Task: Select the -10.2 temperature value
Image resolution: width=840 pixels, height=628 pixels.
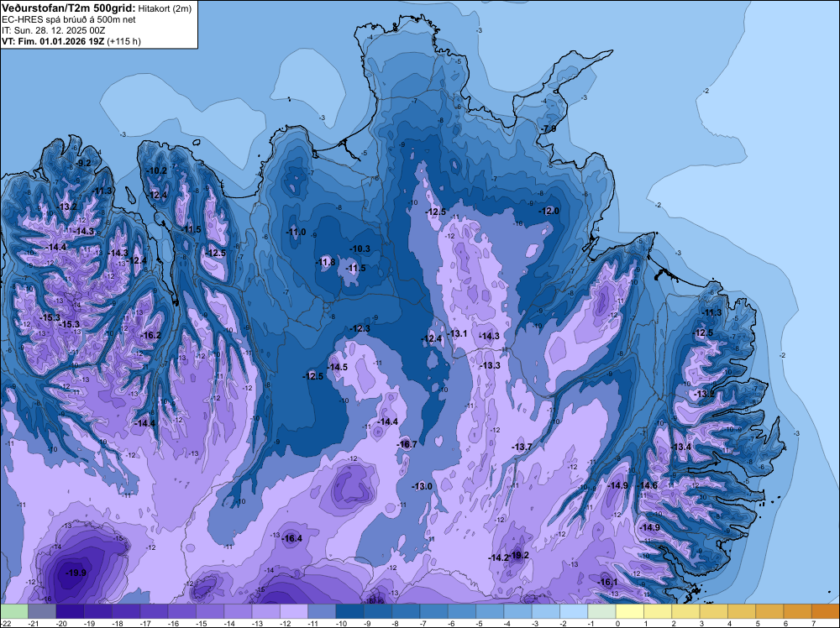Action: click(x=156, y=170)
